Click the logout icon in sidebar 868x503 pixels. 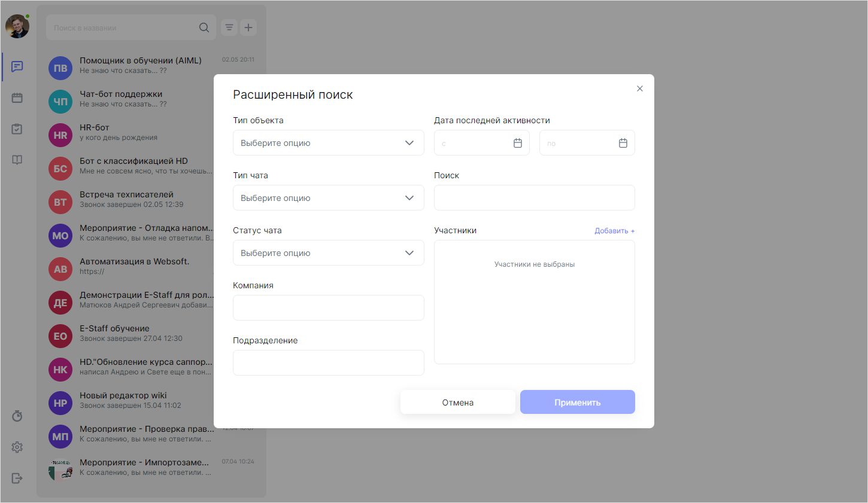pos(17,478)
